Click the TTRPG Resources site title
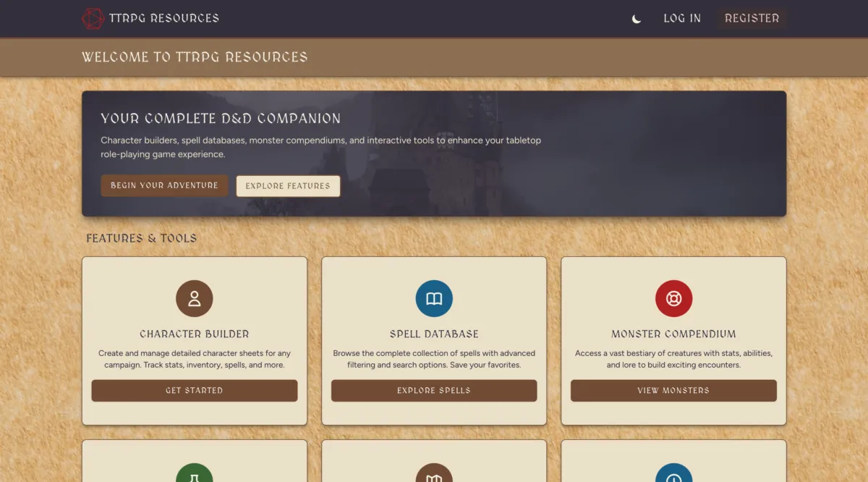Viewport: 868px width, 482px height. [x=164, y=19]
